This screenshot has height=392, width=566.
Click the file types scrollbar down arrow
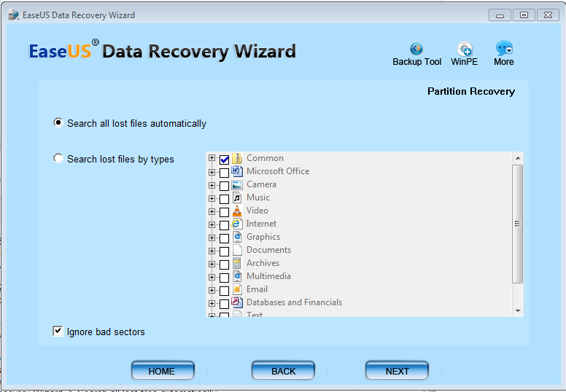518,311
